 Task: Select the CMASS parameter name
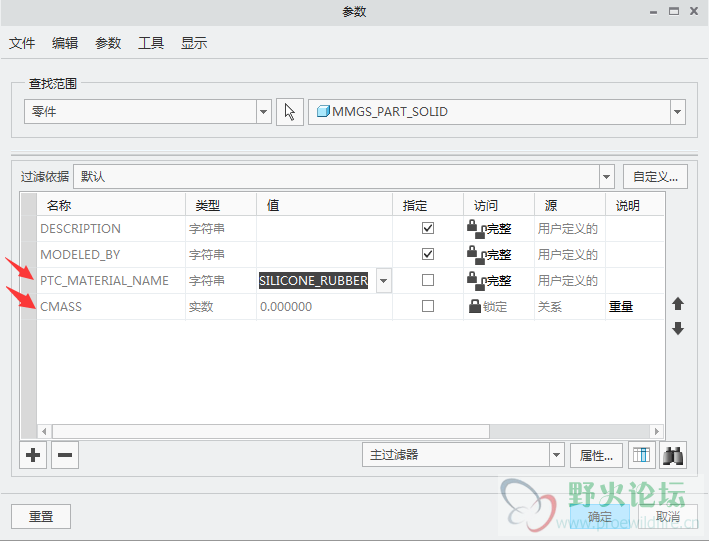[x=61, y=307]
